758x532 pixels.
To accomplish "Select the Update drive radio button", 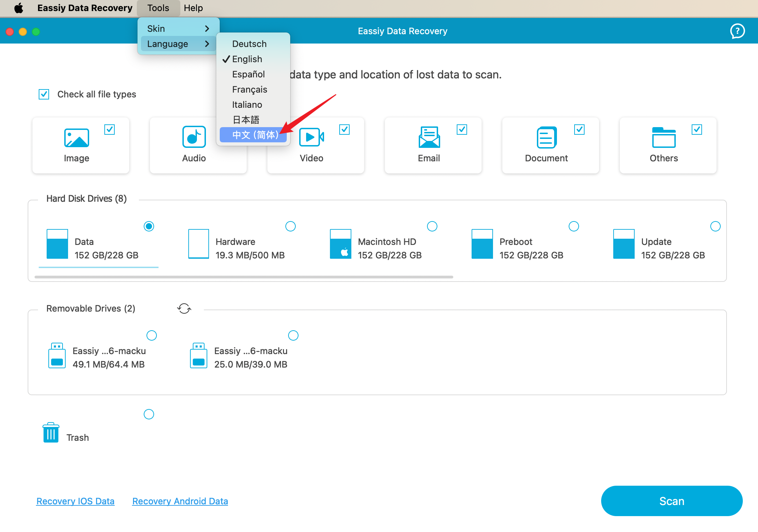I will pos(716,226).
